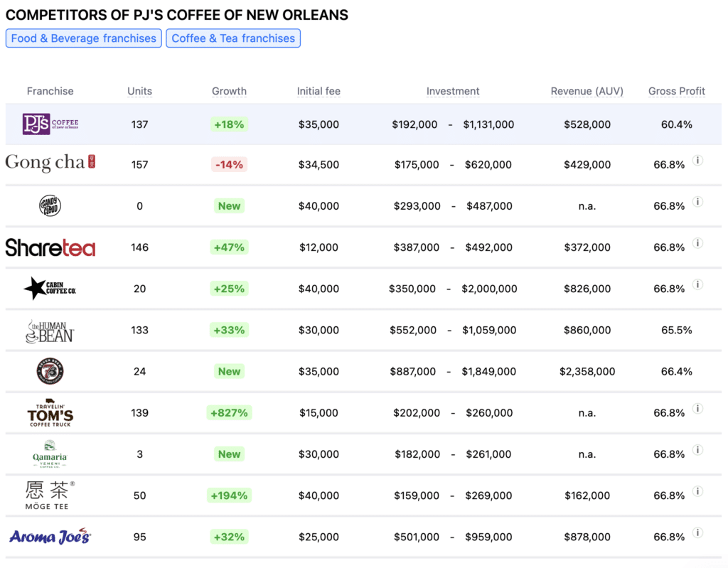728x568 pixels.
Task: Click the +827% growth badge
Action: [229, 412]
